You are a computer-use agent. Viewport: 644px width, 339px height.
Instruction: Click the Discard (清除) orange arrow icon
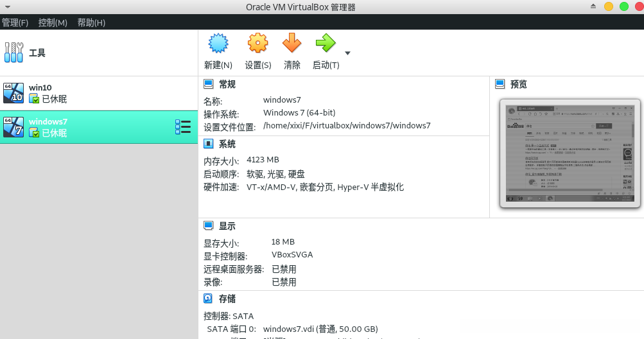292,43
